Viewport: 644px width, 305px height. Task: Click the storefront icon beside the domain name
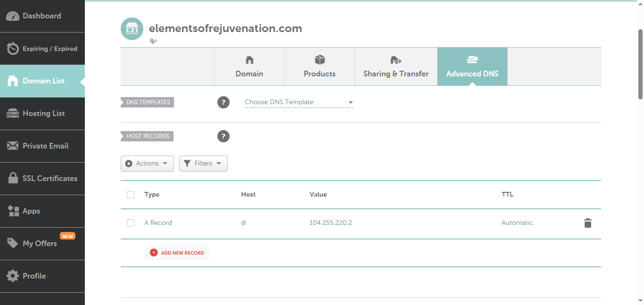tap(132, 29)
